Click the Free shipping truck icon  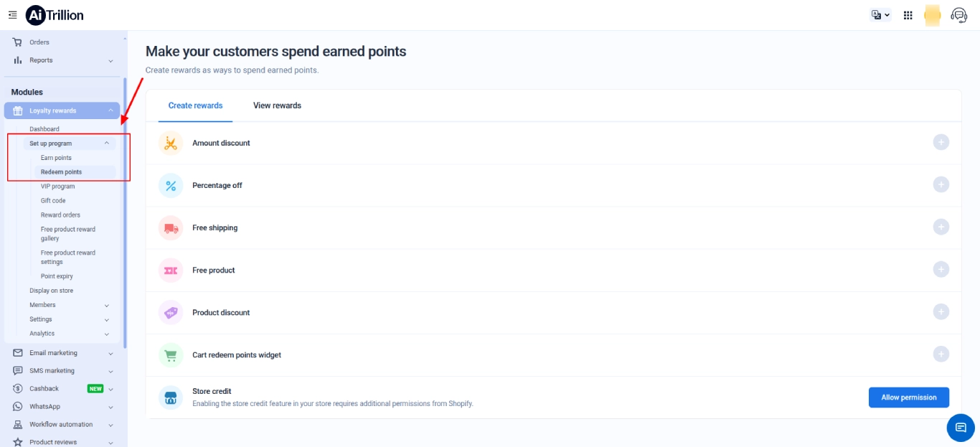coord(171,227)
